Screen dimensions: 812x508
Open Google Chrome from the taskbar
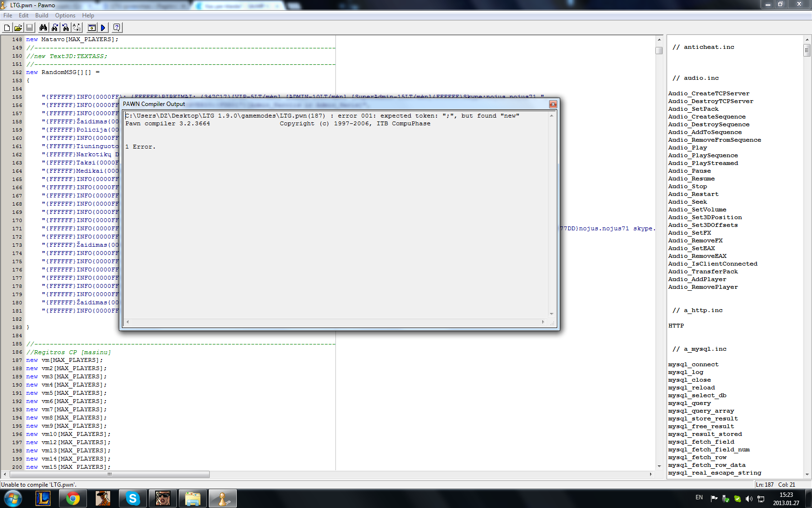click(x=73, y=498)
